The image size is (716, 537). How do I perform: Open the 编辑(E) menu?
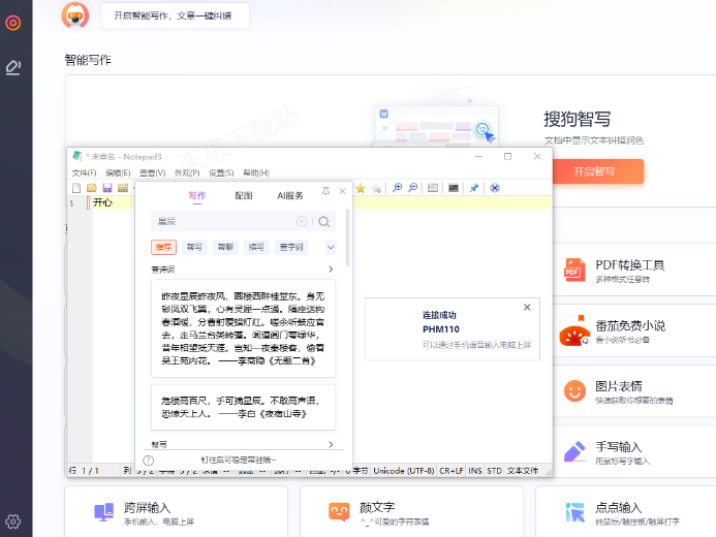click(x=118, y=173)
